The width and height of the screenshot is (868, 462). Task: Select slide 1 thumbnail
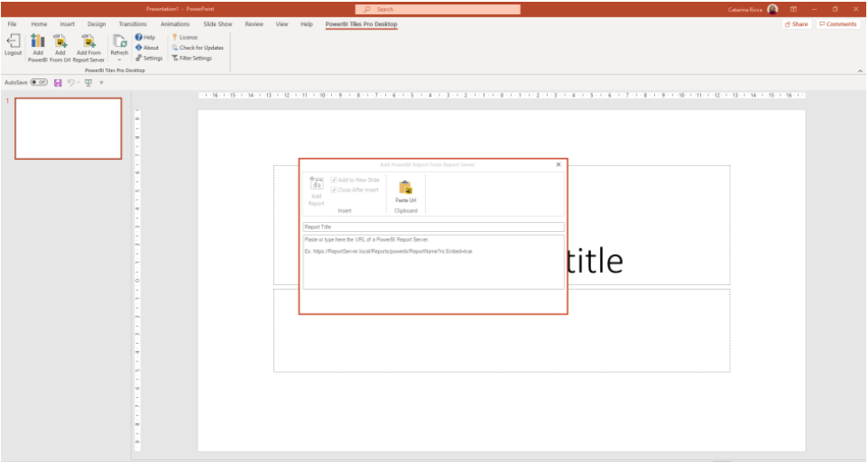click(x=68, y=129)
